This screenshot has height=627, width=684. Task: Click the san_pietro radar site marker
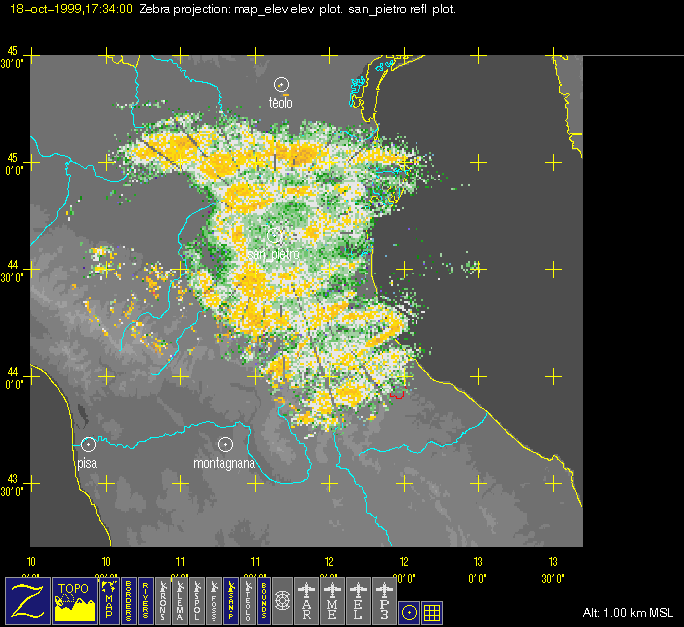[275, 236]
